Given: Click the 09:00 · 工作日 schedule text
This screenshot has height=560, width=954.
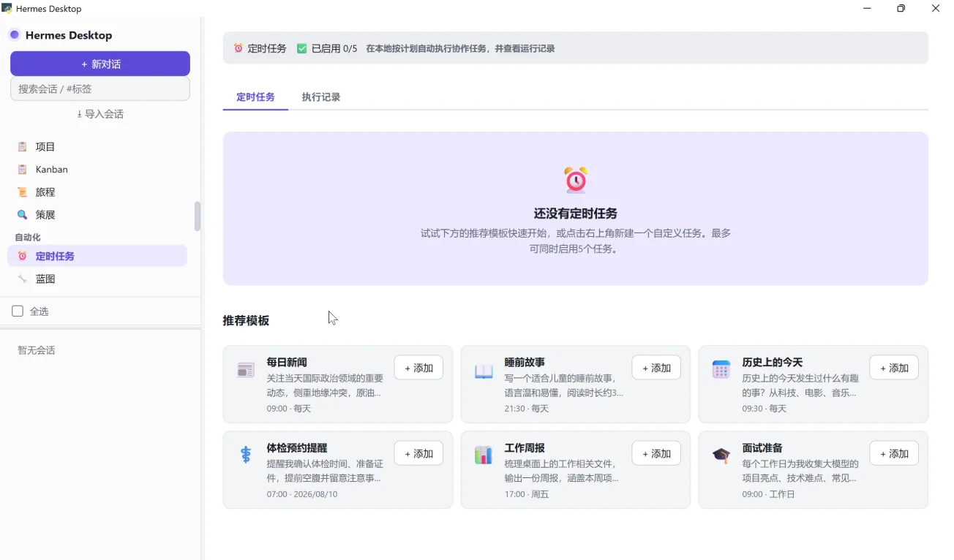Looking at the screenshot, I should (x=768, y=494).
